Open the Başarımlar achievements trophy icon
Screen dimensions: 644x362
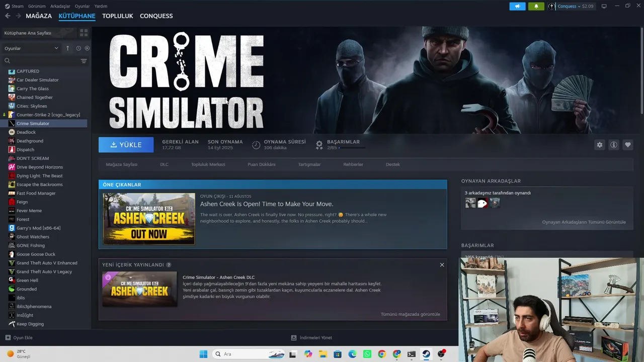pos(319,145)
